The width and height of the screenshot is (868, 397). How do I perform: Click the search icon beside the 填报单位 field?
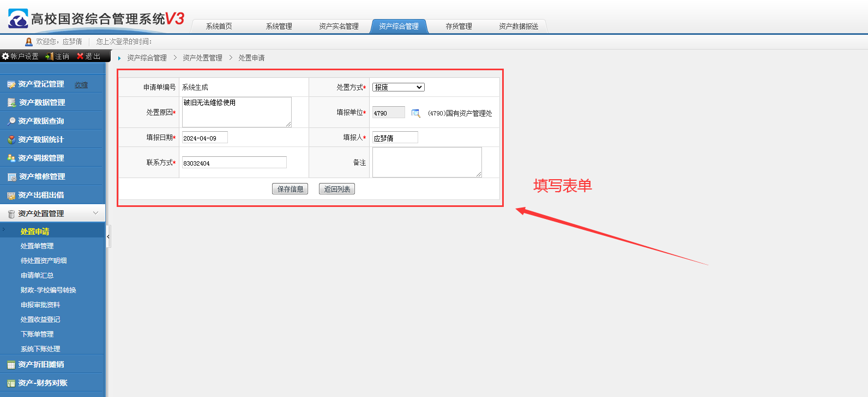[x=415, y=113]
